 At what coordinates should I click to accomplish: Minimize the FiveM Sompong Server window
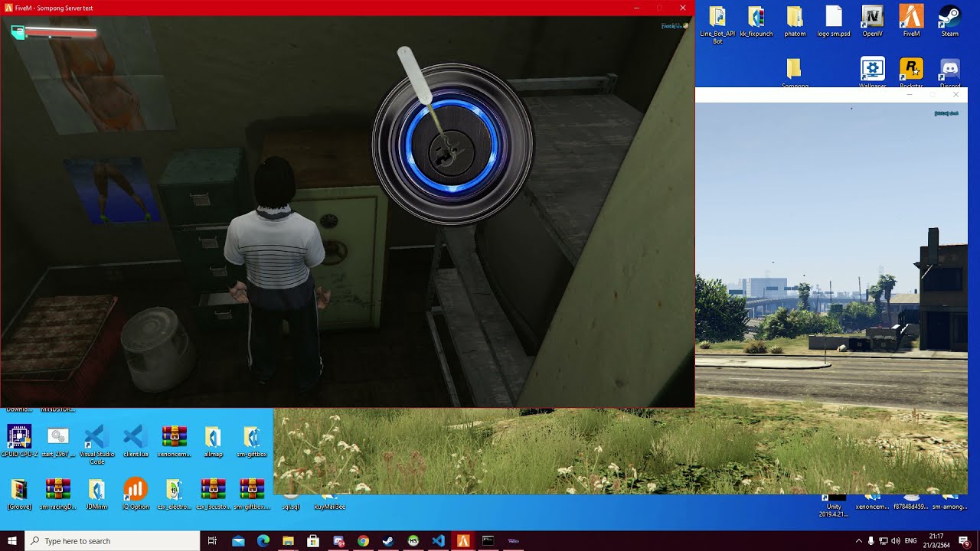[636, 8]
